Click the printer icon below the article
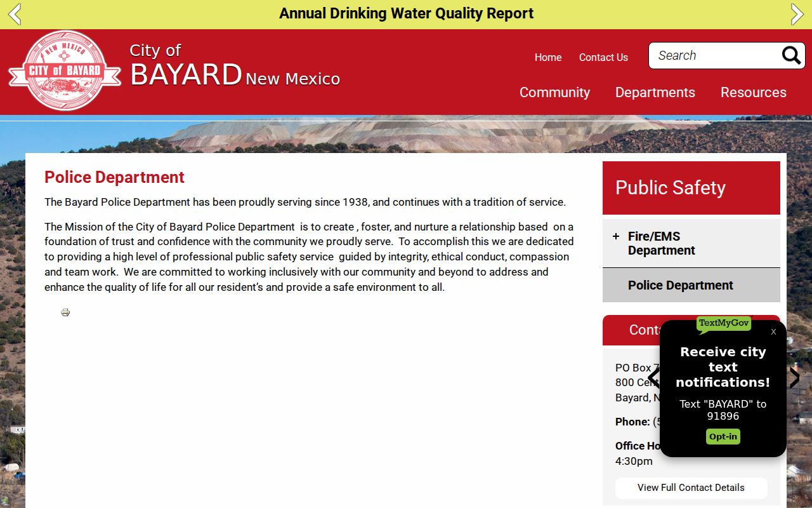This screenshot has width=812, height=508. click(65, 312)
